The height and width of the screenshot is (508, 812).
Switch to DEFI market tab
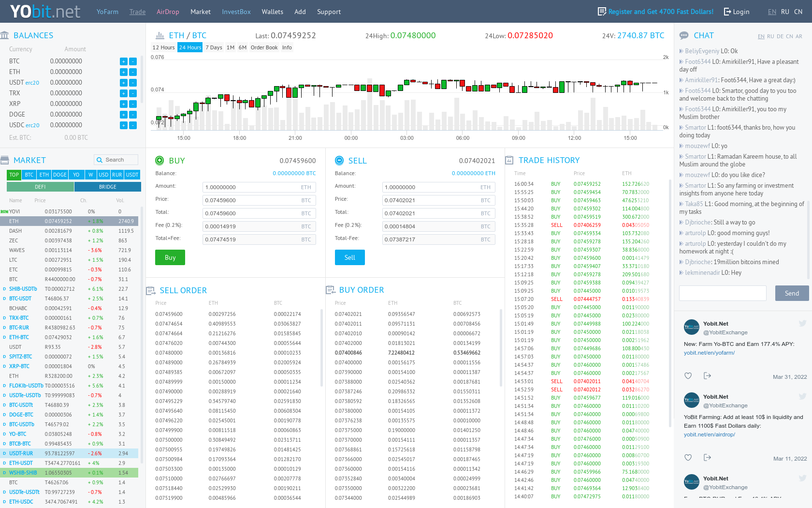click(x=40, y=187)
